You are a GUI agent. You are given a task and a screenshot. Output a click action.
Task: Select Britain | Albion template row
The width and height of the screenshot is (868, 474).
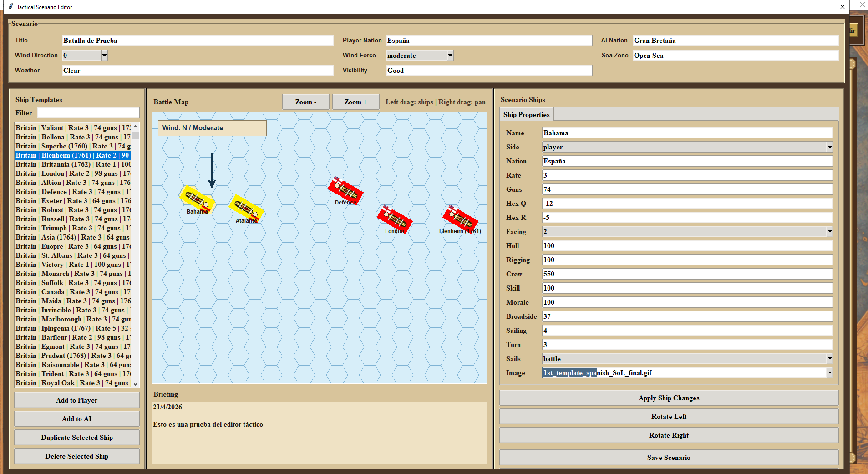[73, 183]
